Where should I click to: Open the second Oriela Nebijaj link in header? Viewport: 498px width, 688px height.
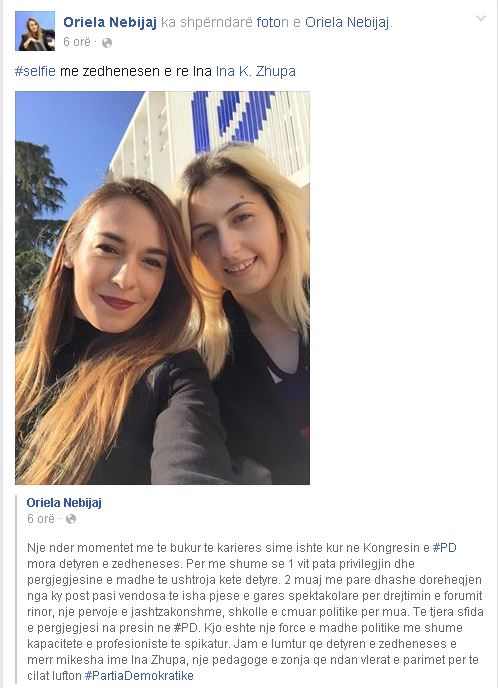pyautogui.click(x=347, y=22)
